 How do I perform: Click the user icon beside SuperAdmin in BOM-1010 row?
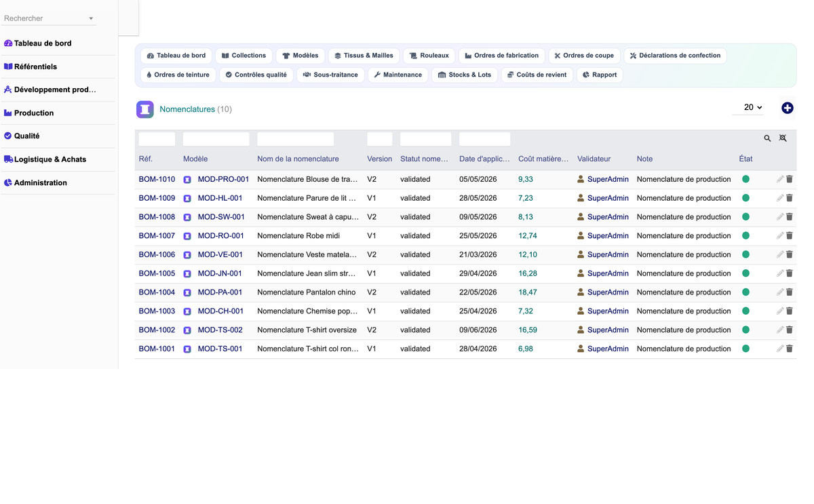pos(581,179)
